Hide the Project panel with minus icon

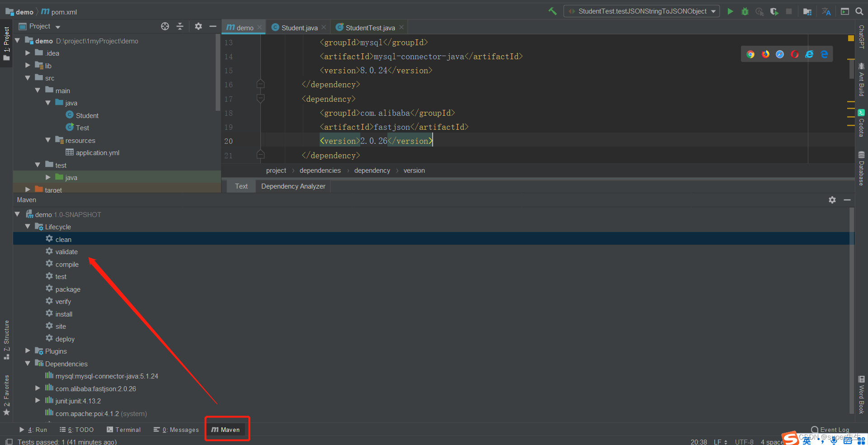click(213, 26)
